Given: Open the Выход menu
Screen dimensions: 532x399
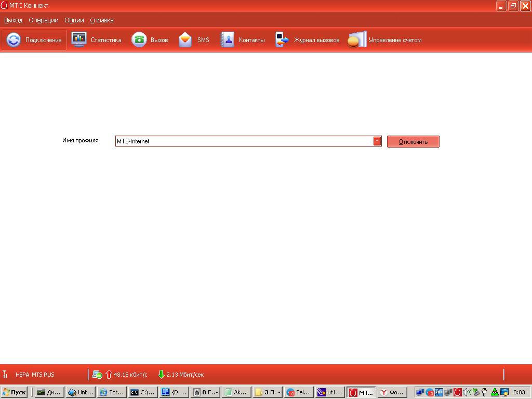Looking at the screenshot, I should coord(13,20).
